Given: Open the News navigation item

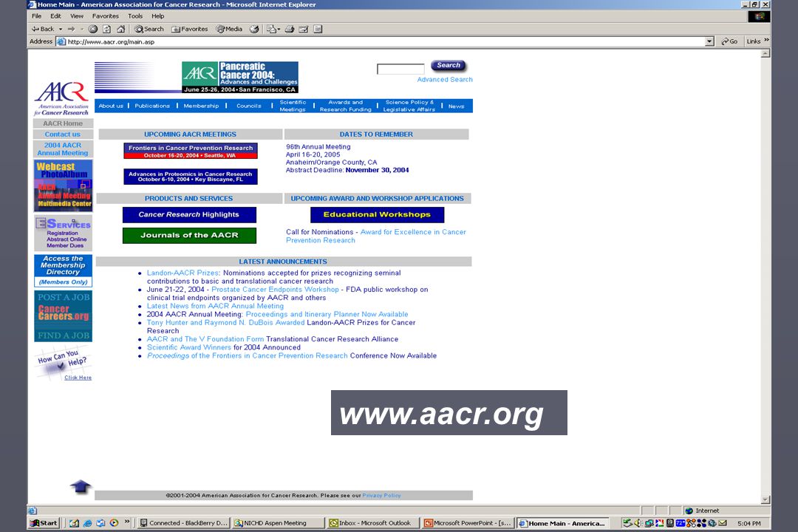Looking at the screenshot, I should pyautogui.click(x=457, y=106).
